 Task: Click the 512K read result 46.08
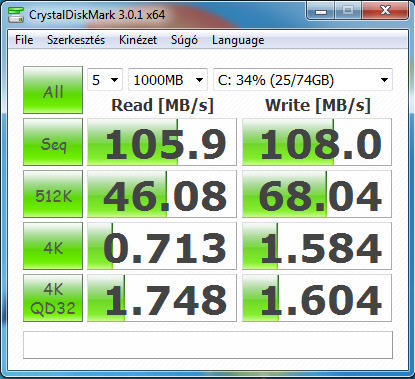162,194
